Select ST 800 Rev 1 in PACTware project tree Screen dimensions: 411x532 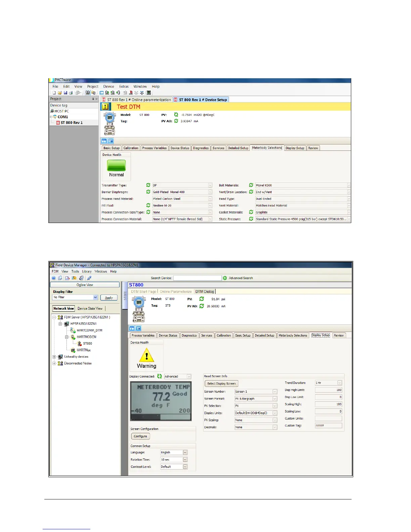tap(71, 123)
